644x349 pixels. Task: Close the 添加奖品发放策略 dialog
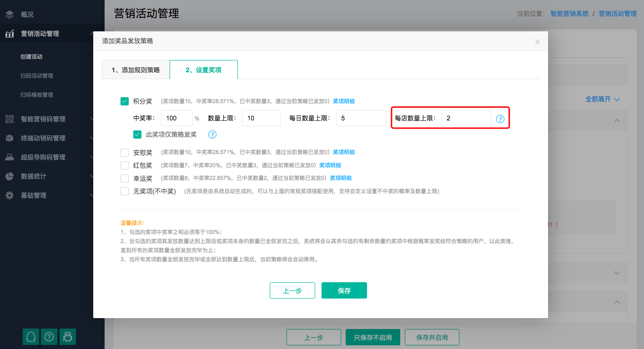pos(538,42)
